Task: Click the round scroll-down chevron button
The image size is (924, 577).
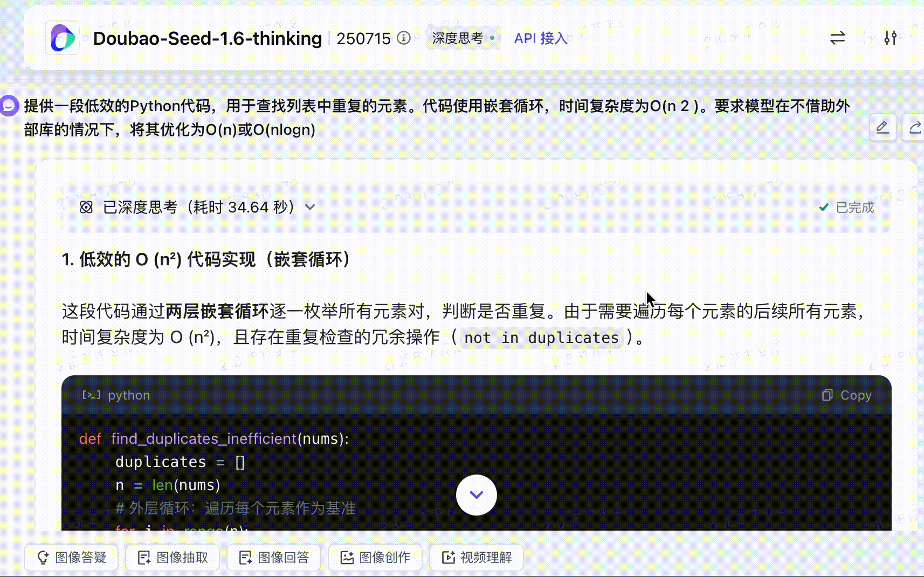Action: [x=477, y=495]
